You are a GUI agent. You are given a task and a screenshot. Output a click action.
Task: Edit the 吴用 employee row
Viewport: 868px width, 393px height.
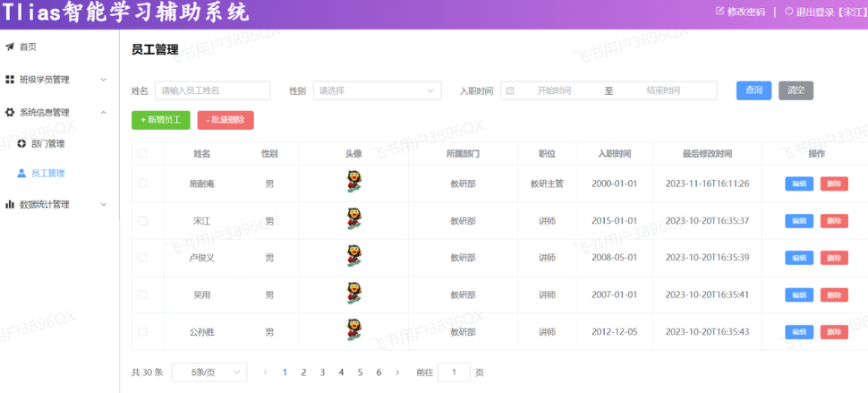(799, 295)
